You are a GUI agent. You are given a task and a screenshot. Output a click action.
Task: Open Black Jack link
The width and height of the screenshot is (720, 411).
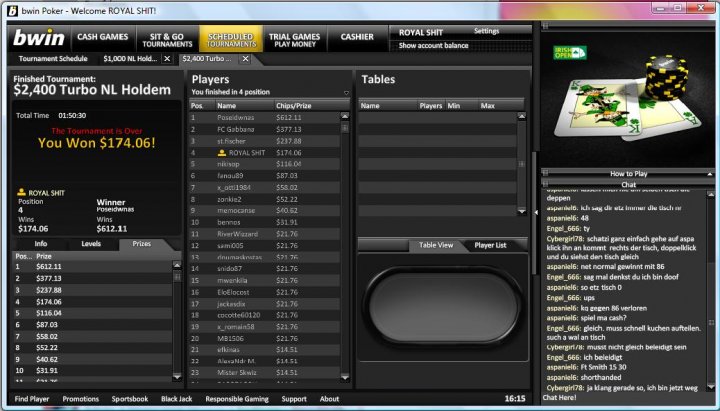(x=177, y=399)
